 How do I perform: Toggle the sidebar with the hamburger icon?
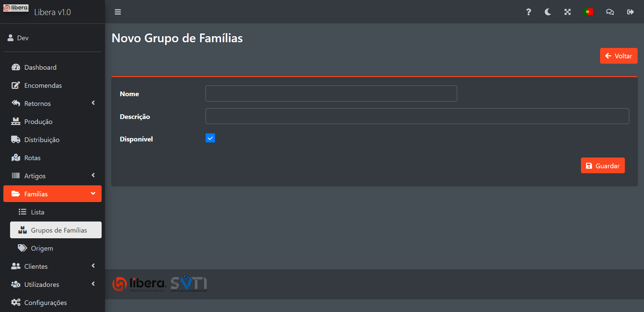click(x=118, y=12)
